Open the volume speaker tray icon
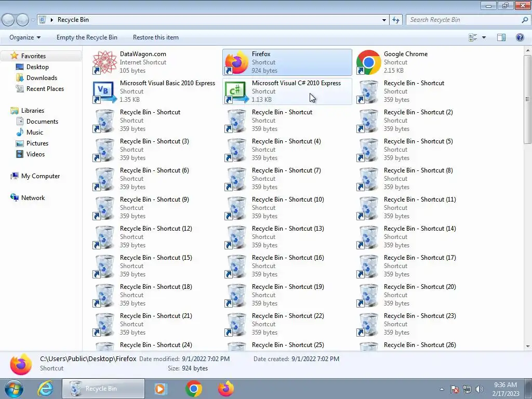The height and width of the screenshot is (399, 532). tap(480, 389)
